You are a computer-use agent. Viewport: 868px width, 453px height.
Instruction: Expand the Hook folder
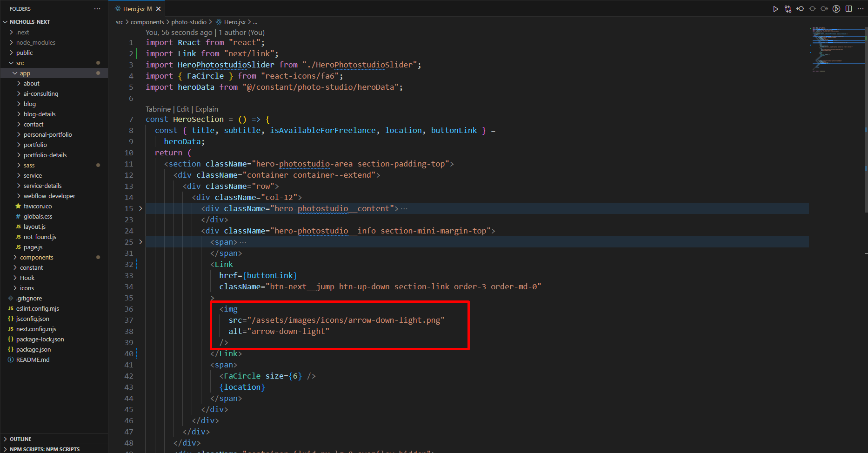[x=27, y=278]
